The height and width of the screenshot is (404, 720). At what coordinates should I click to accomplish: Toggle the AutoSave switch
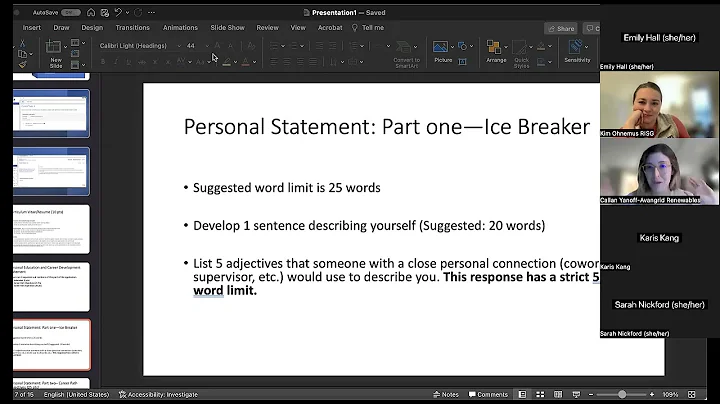(x=70, y=12)
